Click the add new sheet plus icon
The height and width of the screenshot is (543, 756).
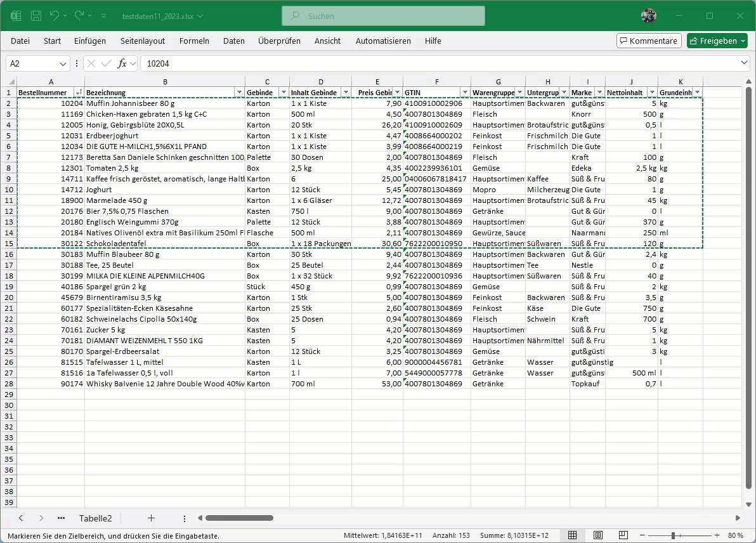(x=151, y=518)
